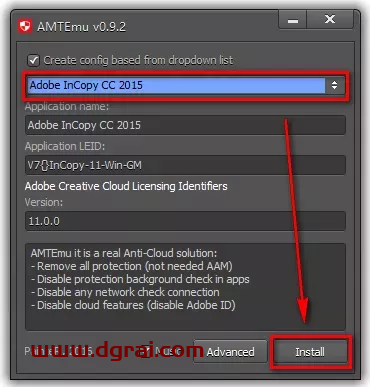Minimize the AMTEmu window
Viewport: 370px width, 387px height.
tap(293, 20)
